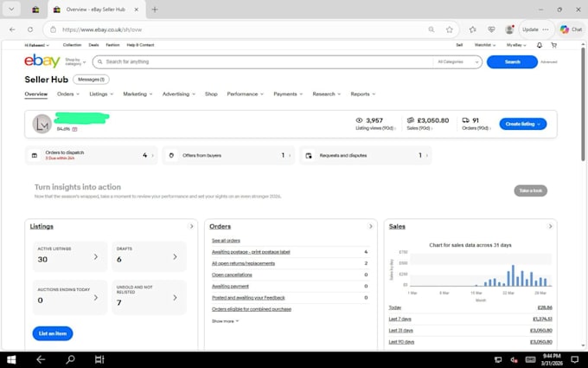The image size is (588, 368).
Task: Open Auctions ending today tile
Action: pos(70,297)
